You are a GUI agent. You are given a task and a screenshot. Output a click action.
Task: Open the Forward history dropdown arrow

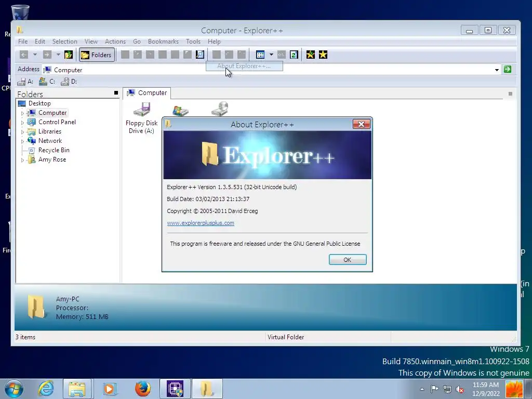[58, 55]
